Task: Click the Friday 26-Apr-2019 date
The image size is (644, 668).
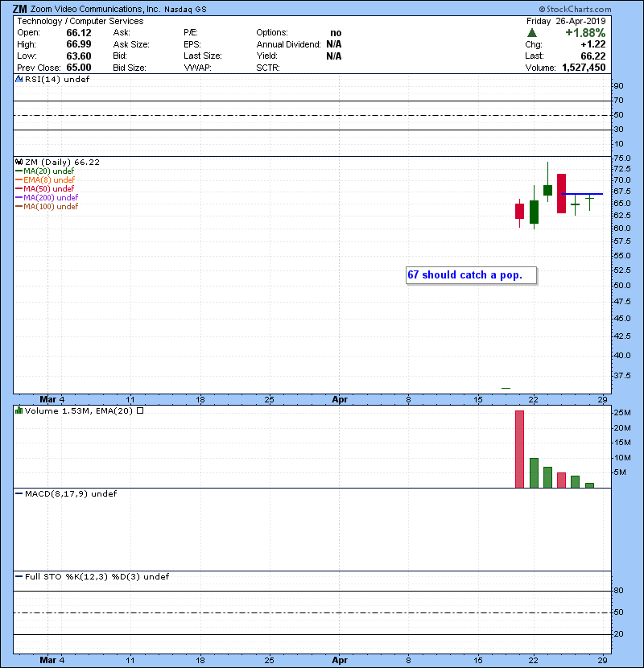Action: [x=566, y=21]
